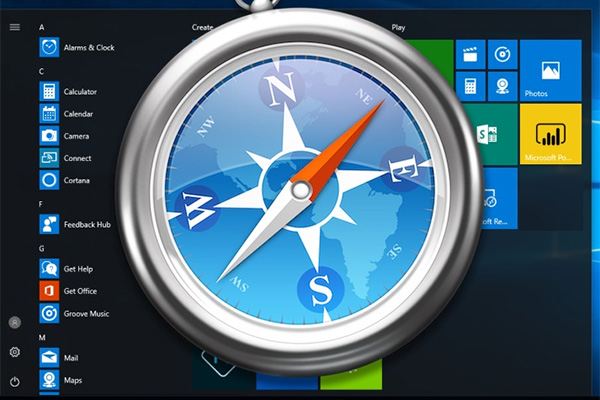Open the small Calculator tile

tap(471, 86)
